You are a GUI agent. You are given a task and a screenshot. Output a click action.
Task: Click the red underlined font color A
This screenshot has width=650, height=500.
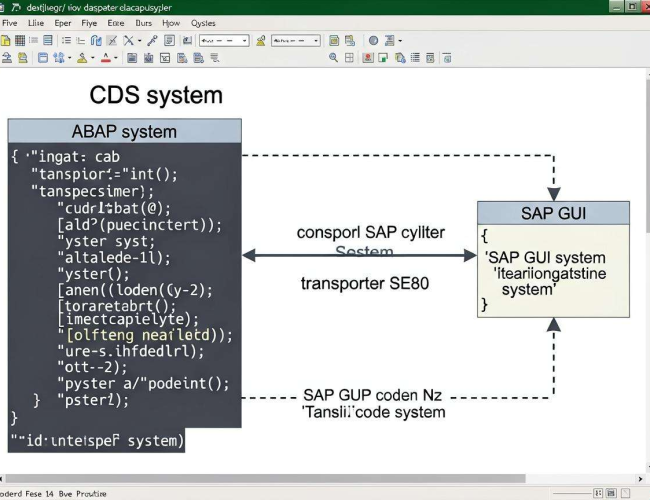click(106, 58)
